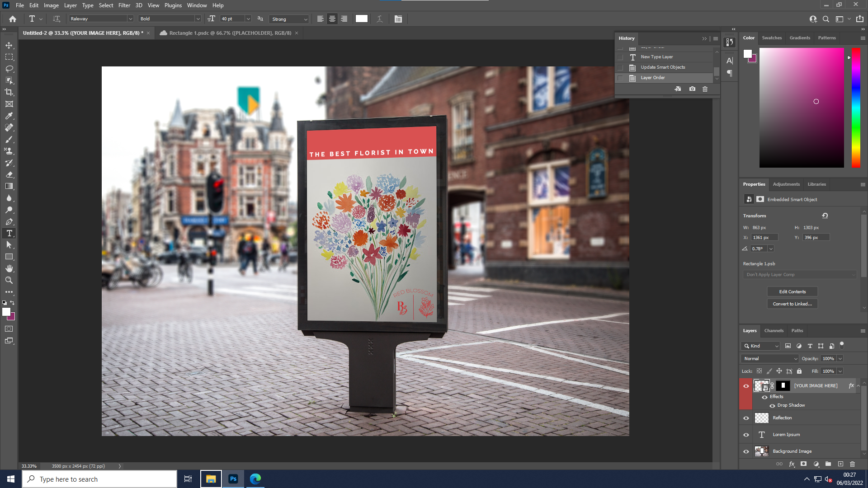Select the Horizontal Type tool
868x488 pixels.
click(9, 233)
